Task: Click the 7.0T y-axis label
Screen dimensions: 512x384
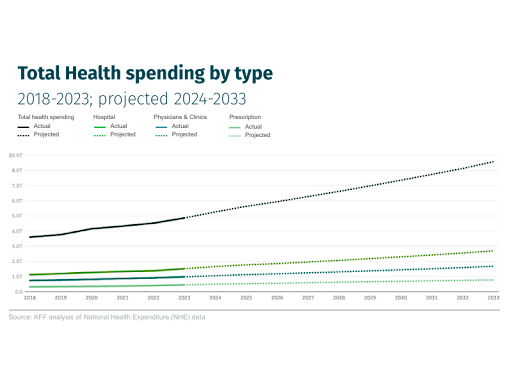Action: click(x=17, y=186)
